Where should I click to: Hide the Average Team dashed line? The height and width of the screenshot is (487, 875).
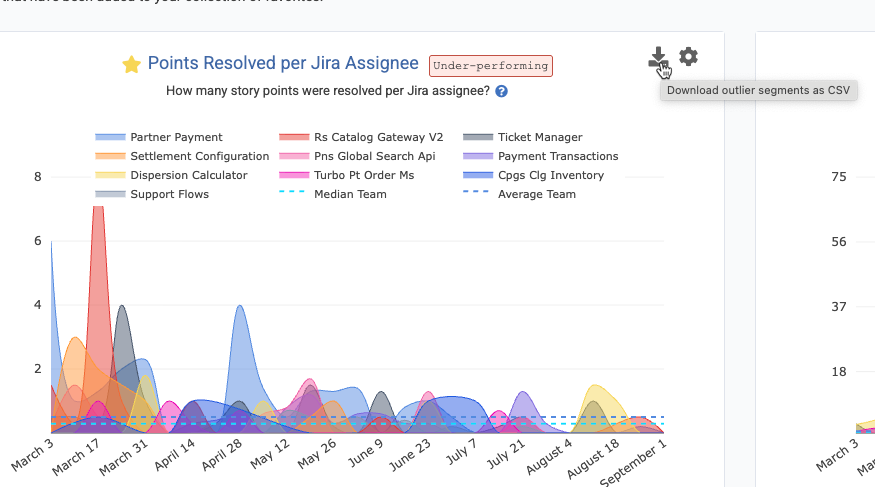coord(536,194)
